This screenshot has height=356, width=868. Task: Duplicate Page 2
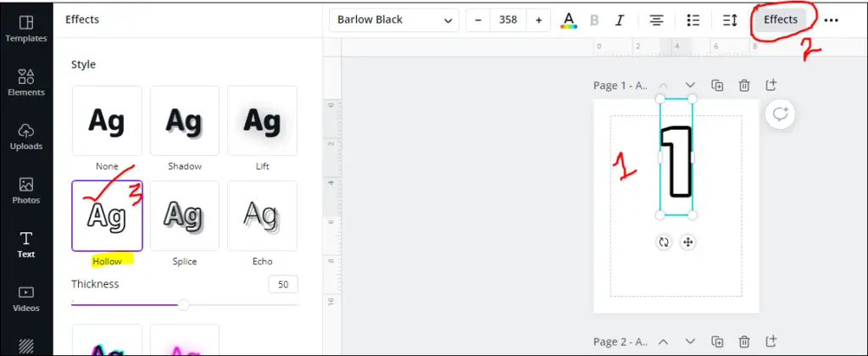click(x=717, y=342)
